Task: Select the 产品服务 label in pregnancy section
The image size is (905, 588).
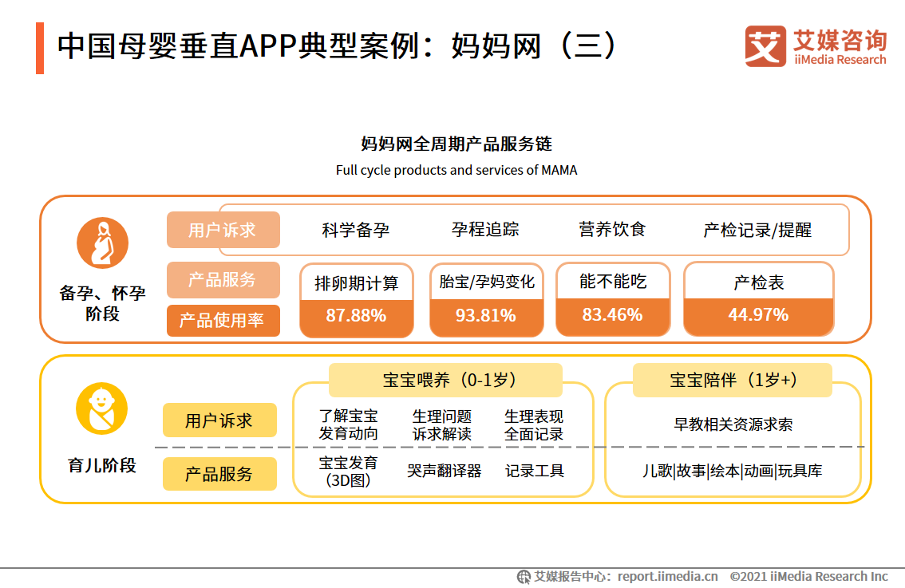Action: (223, 280)
